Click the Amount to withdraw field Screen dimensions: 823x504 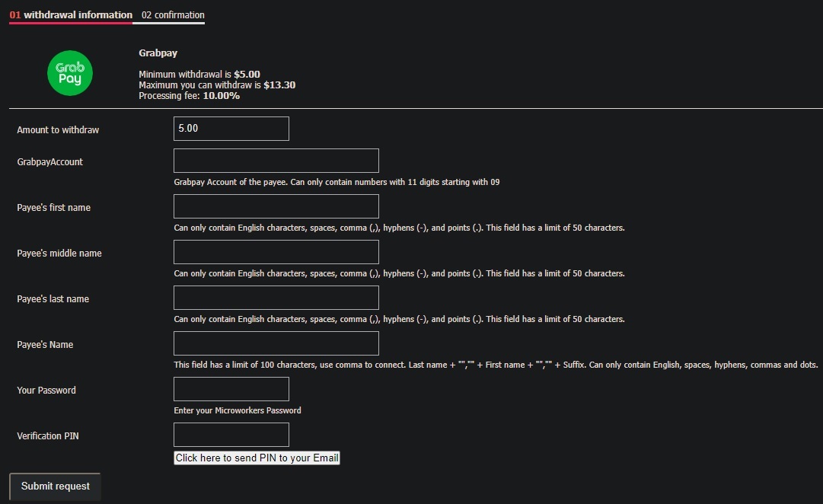(231, 129)
